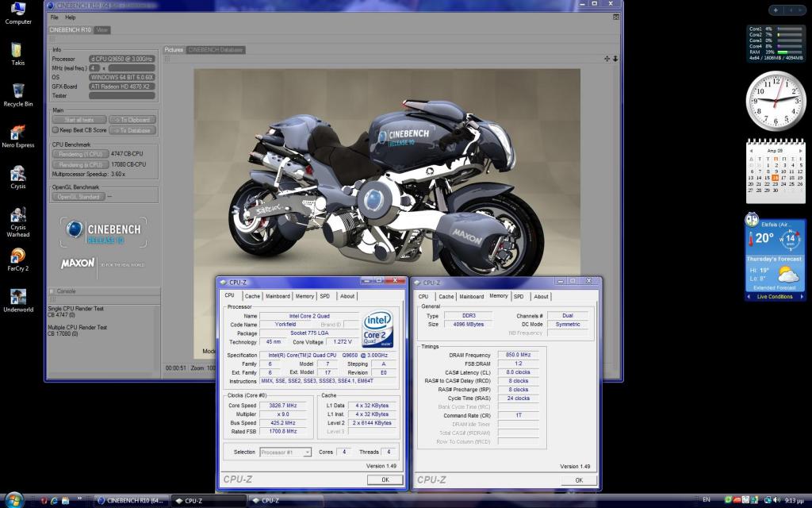
Task: Select Mainboard tab in right CPU-Z window
Action: pyautogui.click(x=471, y=297)
